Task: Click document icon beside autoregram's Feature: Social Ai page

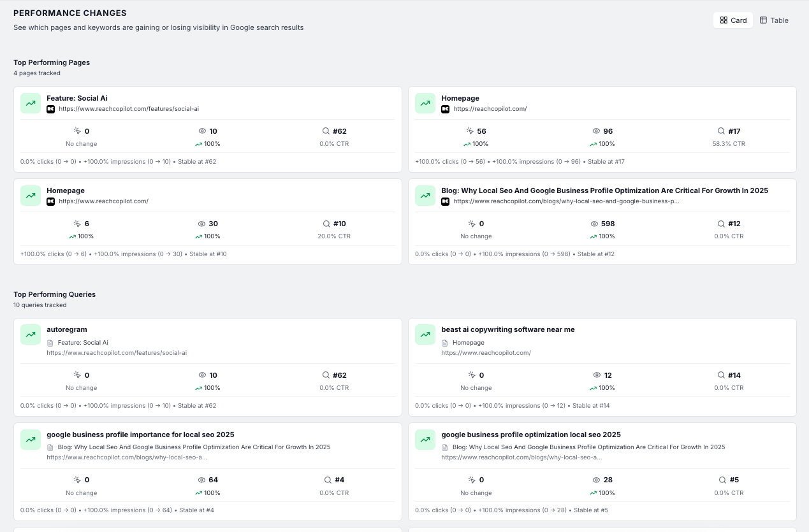Action: click(50, 342)
